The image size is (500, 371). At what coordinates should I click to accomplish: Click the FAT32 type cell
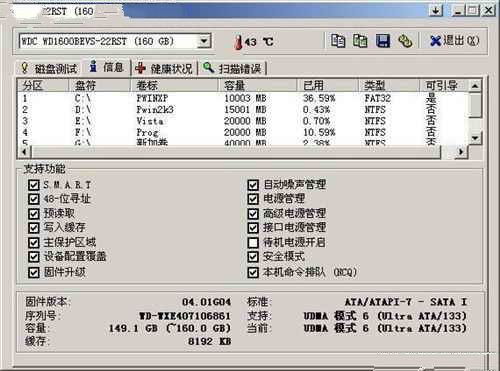[377, 98]
